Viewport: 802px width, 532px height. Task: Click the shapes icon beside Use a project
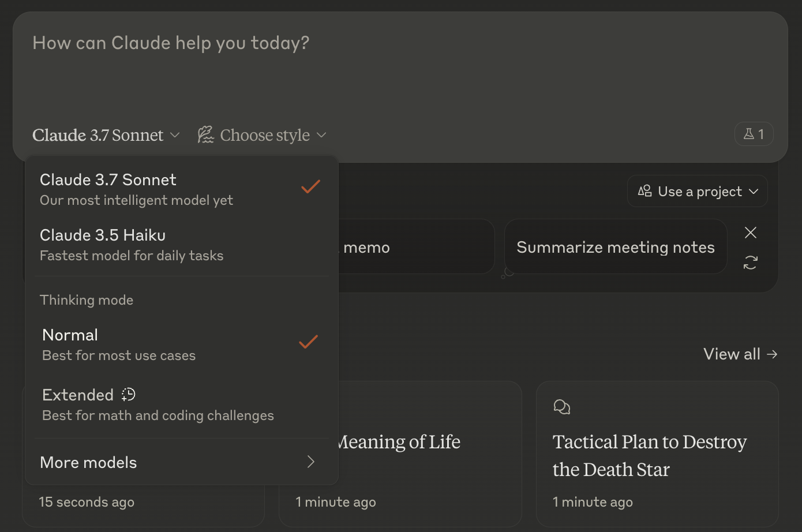point(644,191)
